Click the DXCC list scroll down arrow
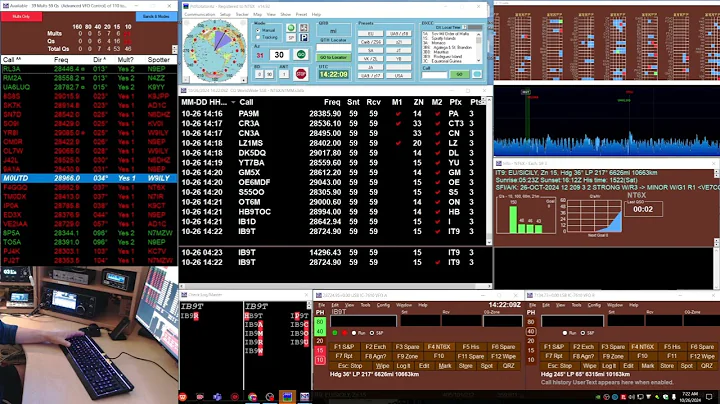 479,61
